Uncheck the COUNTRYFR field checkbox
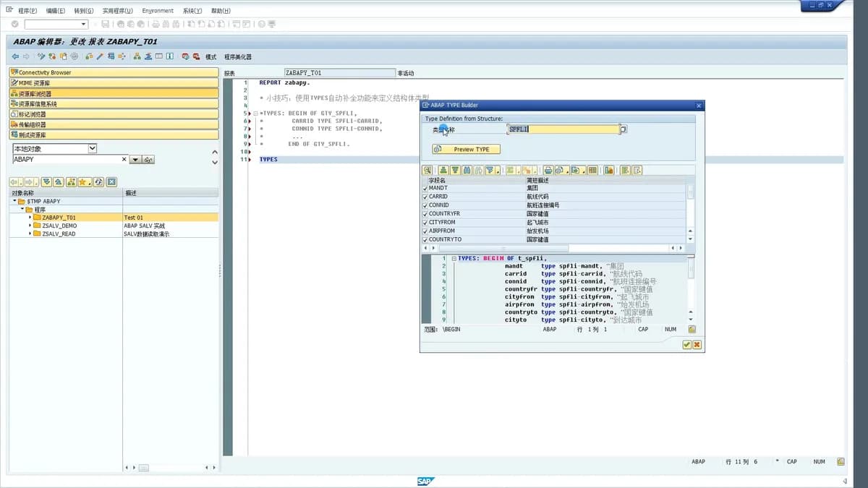This screenshot has height=488, width=868. [425, 214]
